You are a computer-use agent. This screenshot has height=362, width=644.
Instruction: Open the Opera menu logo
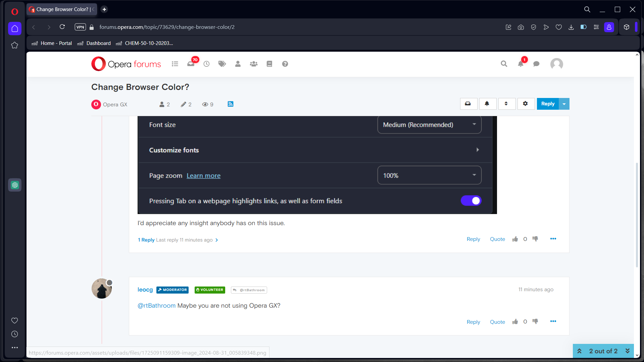(14, 12)
